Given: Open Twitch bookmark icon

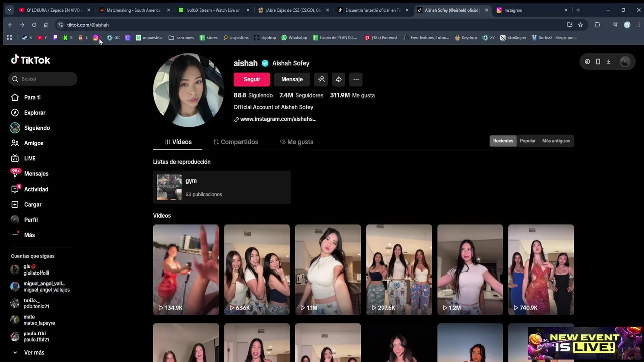Looking at the screenshot, I should 55,38.
